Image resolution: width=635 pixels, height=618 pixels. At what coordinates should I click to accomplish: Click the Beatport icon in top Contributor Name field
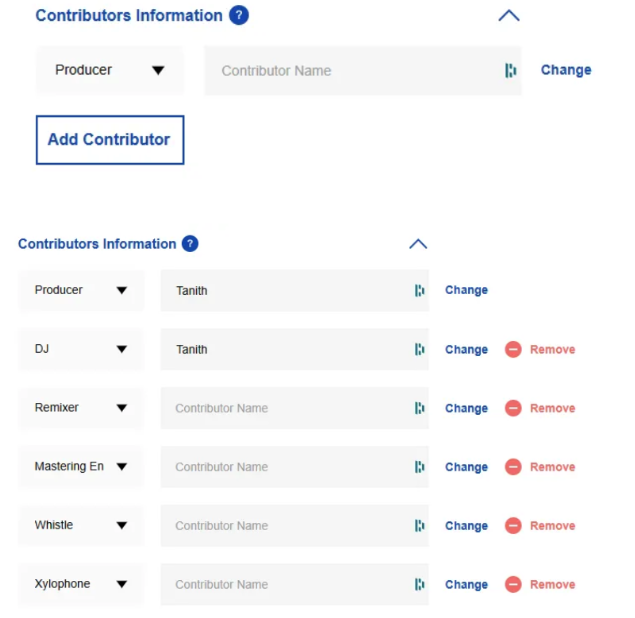tap(510, 70)
